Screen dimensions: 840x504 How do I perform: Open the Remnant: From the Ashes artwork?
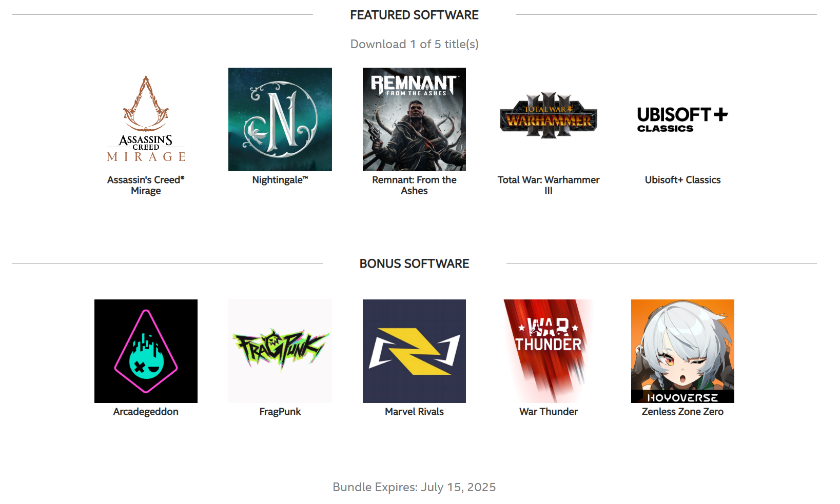pos(414,119)
